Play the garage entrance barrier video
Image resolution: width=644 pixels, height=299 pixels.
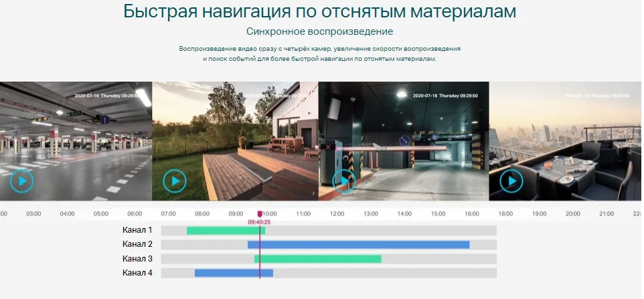click(x=343, y=181)
